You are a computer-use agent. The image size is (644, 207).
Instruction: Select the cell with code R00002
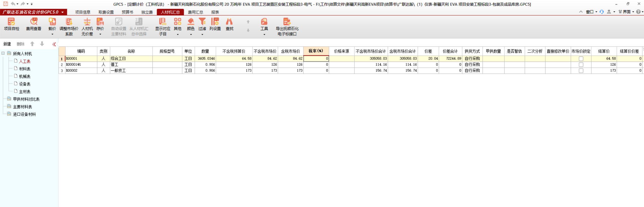pos(81,71)
